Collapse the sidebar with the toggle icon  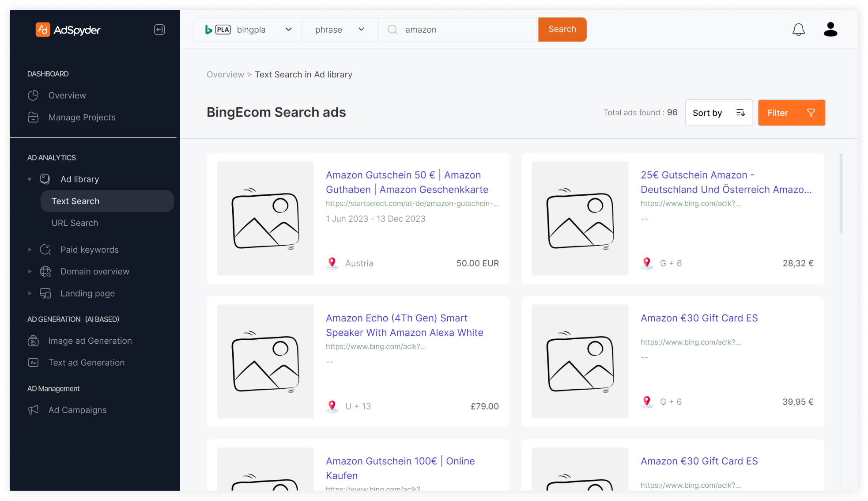point(159,30)
